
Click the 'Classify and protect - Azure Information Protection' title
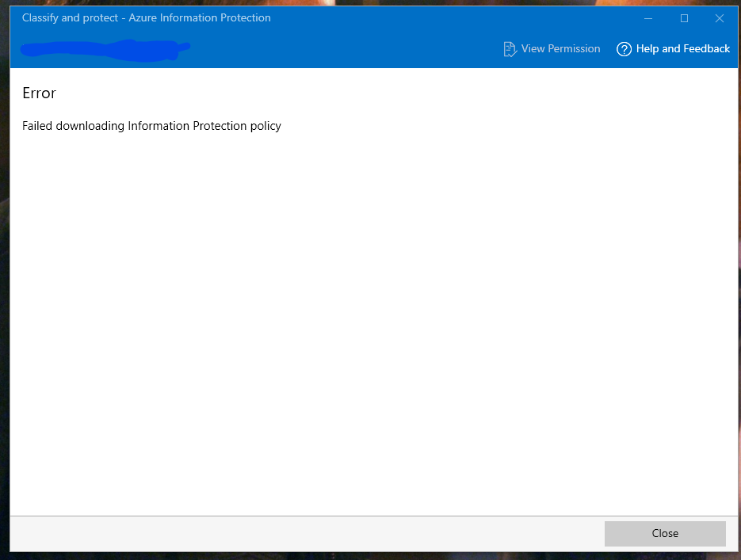[147, 18]
